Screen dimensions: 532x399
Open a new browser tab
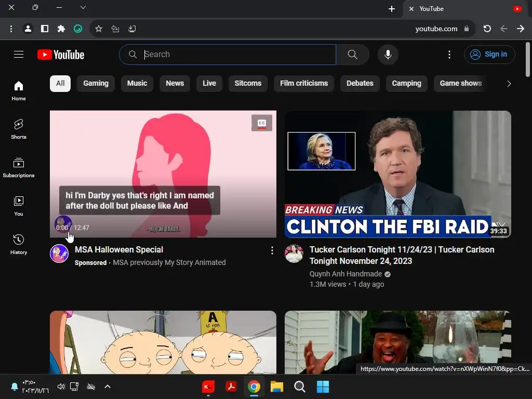pyautogui.click(x=392, y=9)
